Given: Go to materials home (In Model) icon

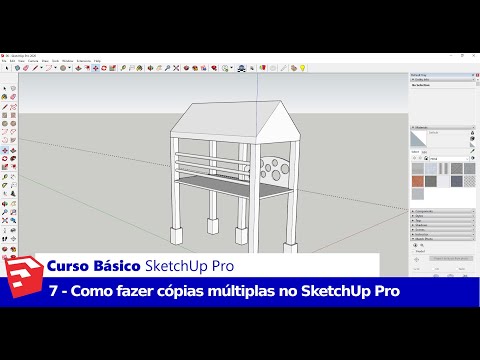Looking at the screenshot, I should [x=426, y=158].
